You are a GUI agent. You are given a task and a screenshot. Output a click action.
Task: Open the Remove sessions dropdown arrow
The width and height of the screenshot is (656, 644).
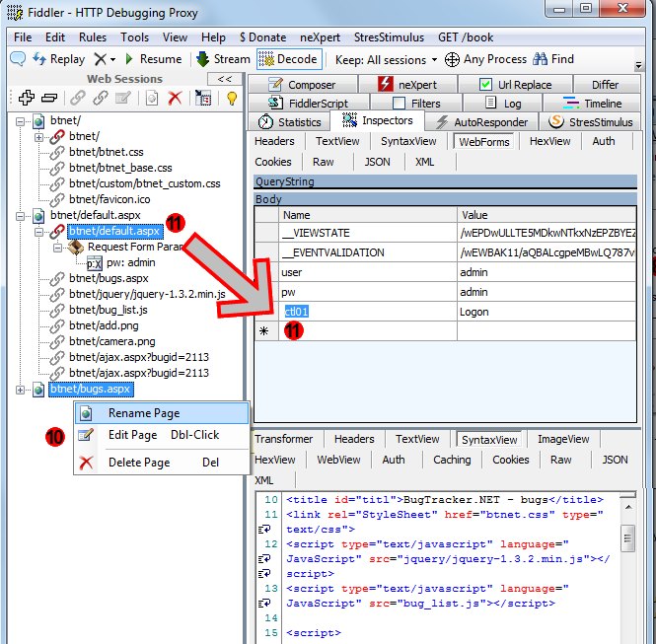112,60
